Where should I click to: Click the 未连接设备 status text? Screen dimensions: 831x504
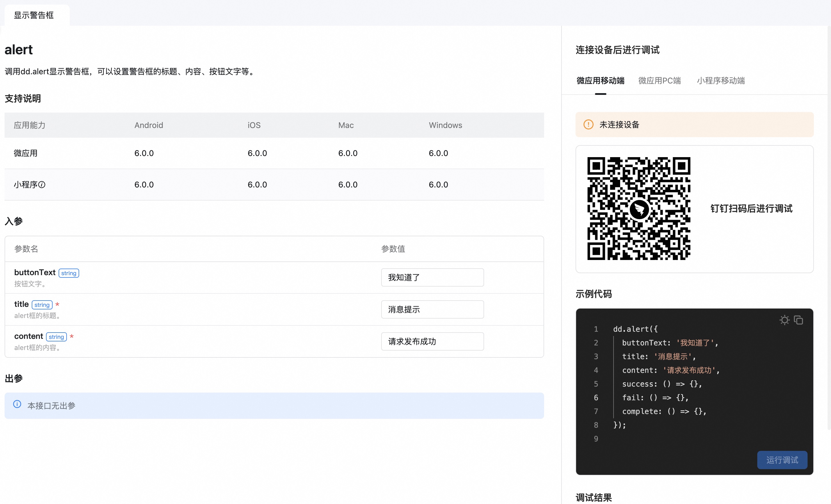(x=620, y=125)
